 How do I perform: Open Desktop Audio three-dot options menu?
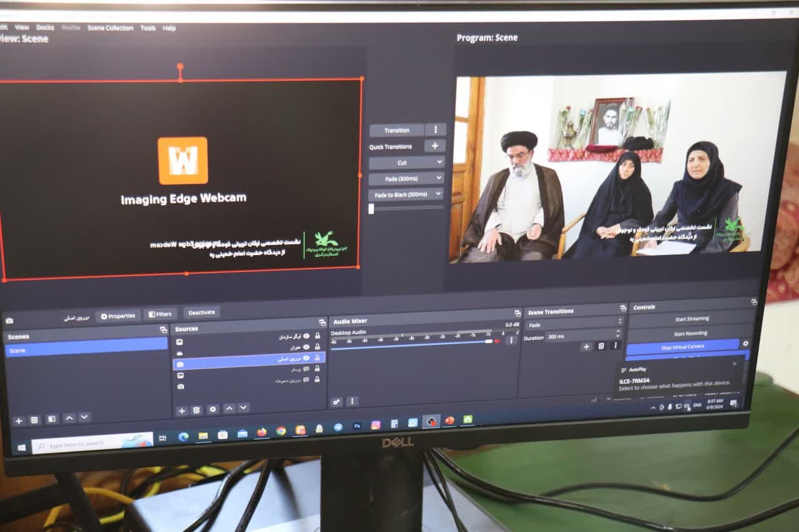pyautogui.click(x=511, y=340)
